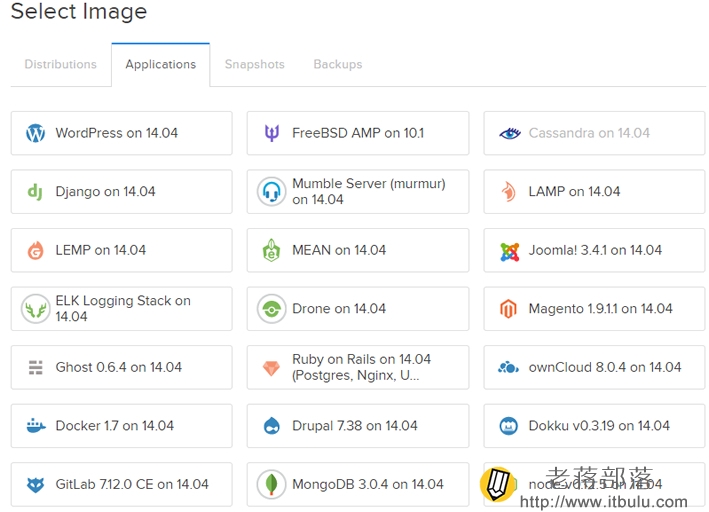Select ELK Logging Stack on 14.04 text
709x512 pixels.
123,308
